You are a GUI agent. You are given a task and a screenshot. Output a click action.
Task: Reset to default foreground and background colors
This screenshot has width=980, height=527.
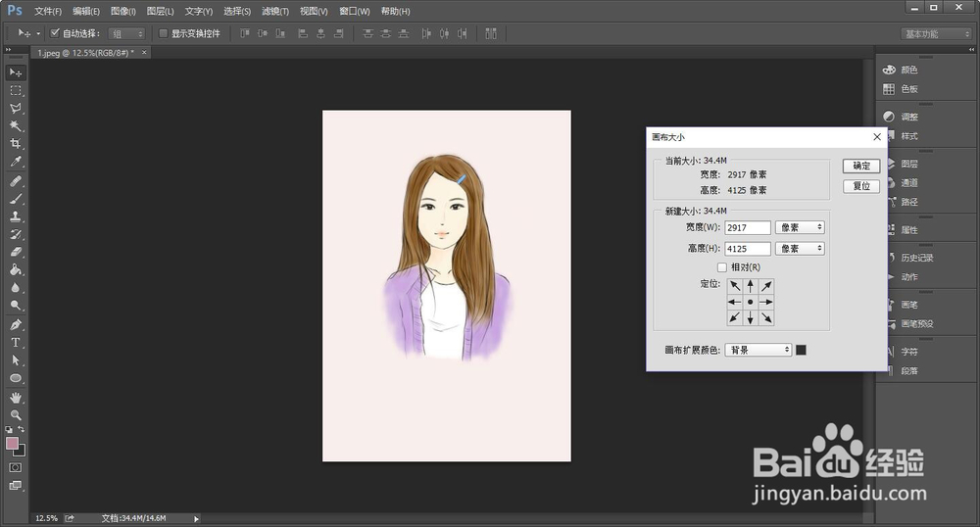click(x=9, y=430)
